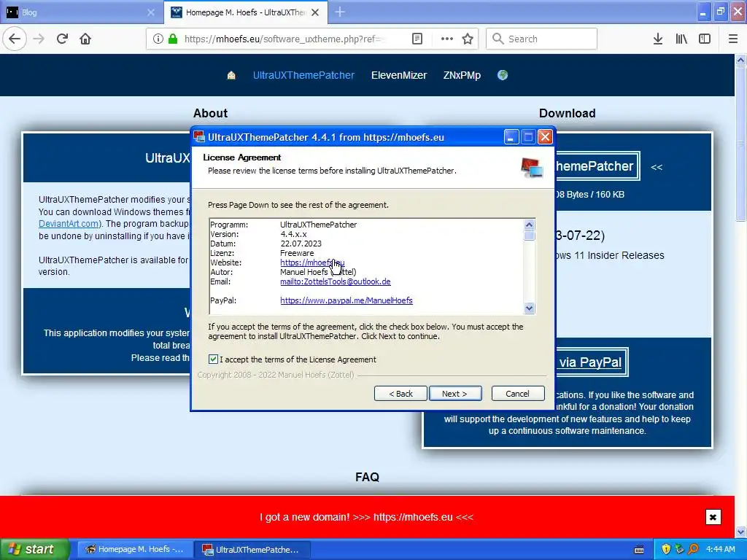The image size is (747, 560).
Task: Open the paypal.me/ManuelHoefs link
Action: 347,300
